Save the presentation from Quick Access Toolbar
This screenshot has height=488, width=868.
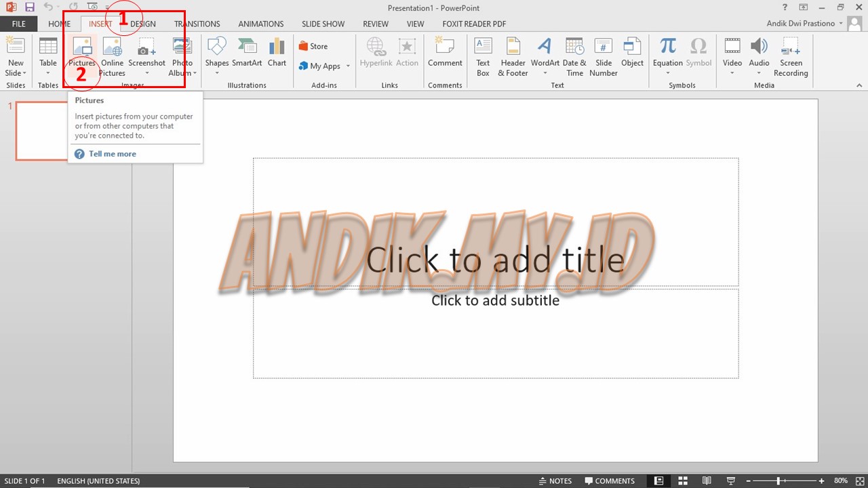(x=29, y=7)
